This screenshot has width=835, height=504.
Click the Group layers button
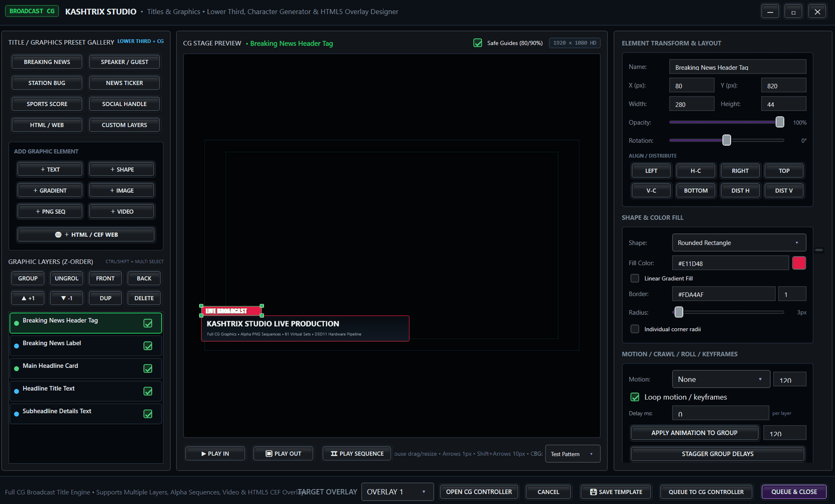click(28, 278)
